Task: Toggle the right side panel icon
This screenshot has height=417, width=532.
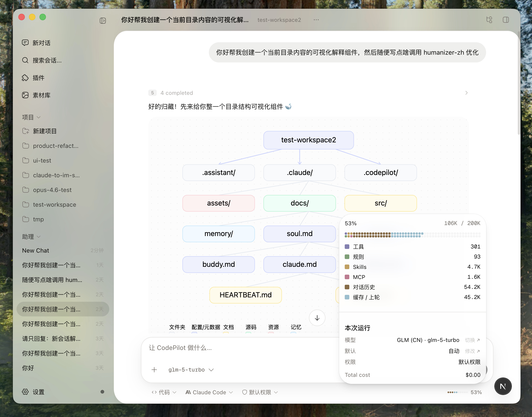Action: coord(506,20)
